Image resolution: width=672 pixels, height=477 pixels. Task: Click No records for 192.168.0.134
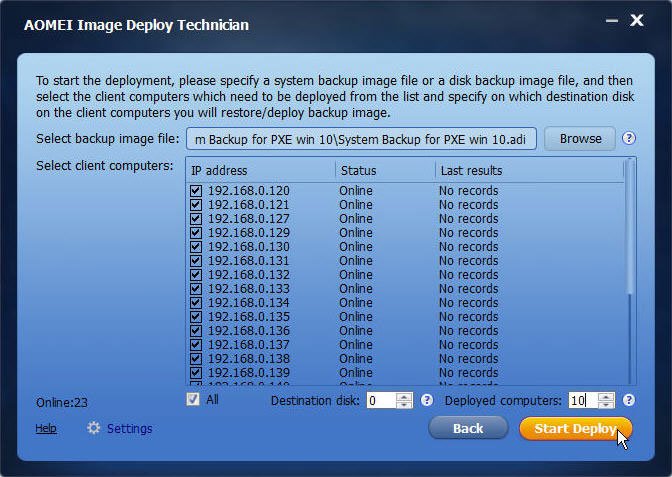click(468, 303)
